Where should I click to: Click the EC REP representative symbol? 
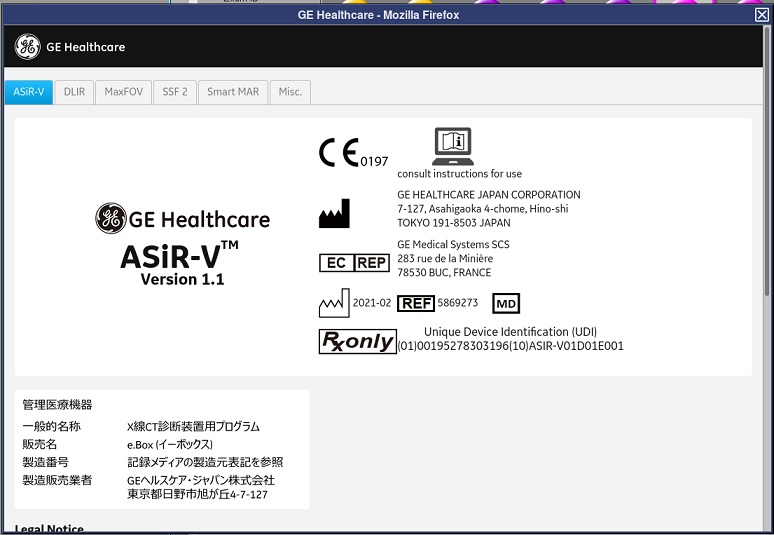[x=354, y=263]
